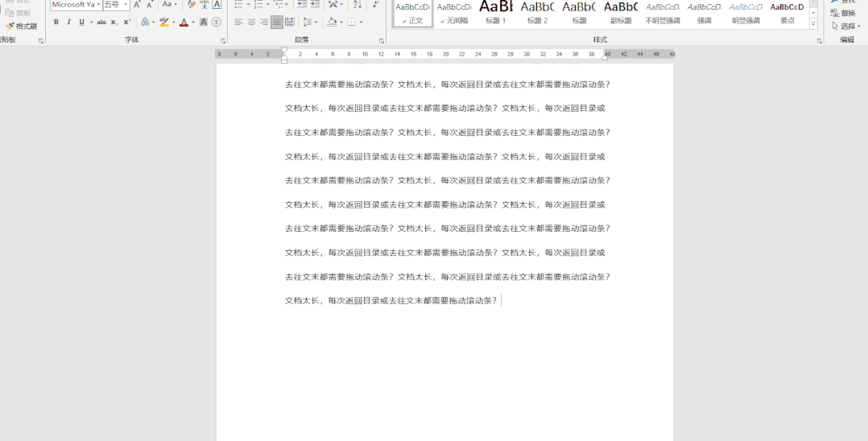Click the center align icon
The image size is (868, 441).
tap(251, 23)
